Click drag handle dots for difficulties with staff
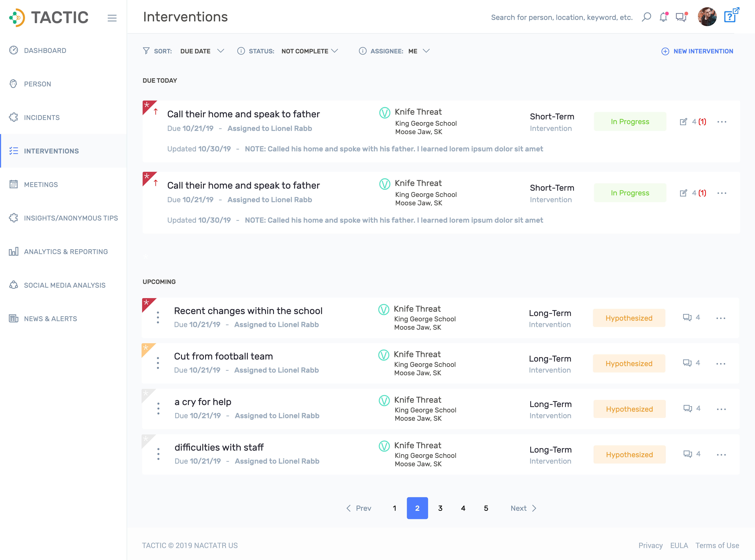The height and width of the screenshot is (560, 755). pyautogui.click(x=158, y=454)
